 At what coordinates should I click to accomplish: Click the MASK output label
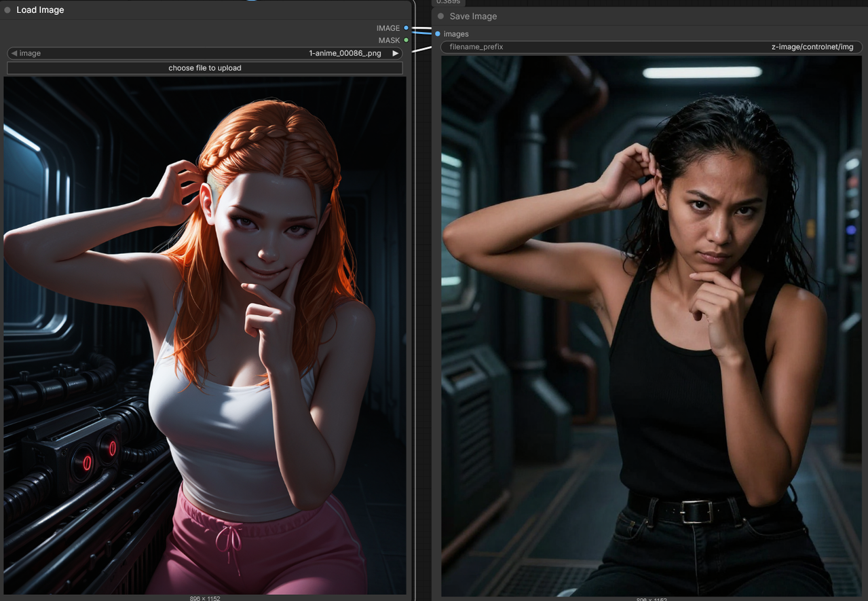[x=389, y=40]
